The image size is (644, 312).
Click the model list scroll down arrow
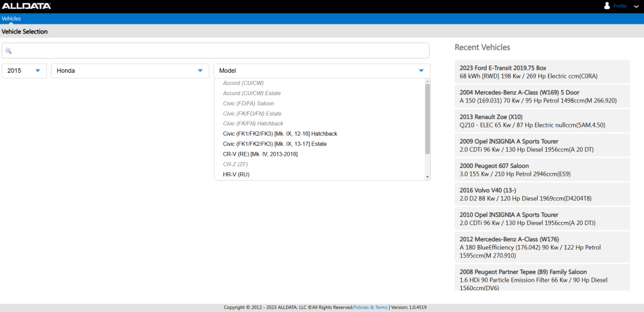(427, 176)
